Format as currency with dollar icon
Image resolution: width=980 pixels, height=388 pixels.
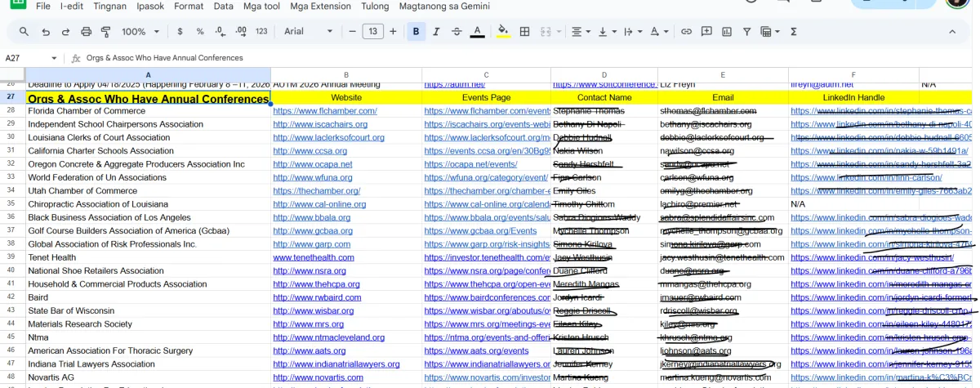coord(180,32)
